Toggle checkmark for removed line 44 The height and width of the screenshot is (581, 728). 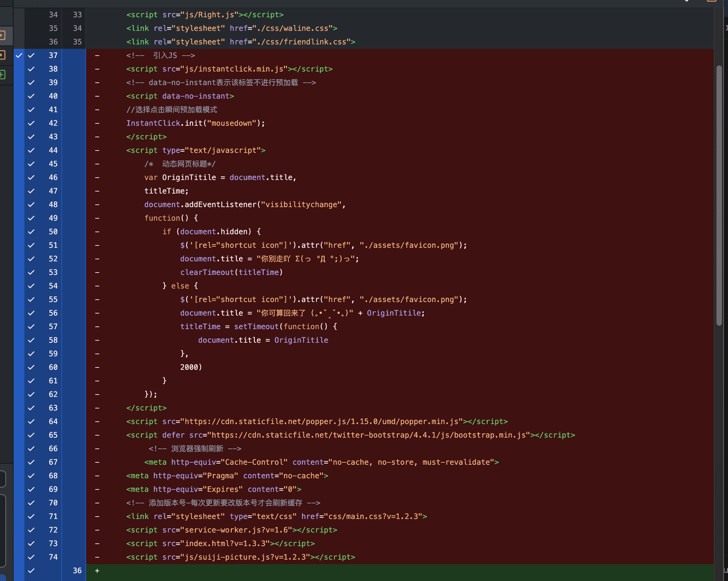point(31,150)
